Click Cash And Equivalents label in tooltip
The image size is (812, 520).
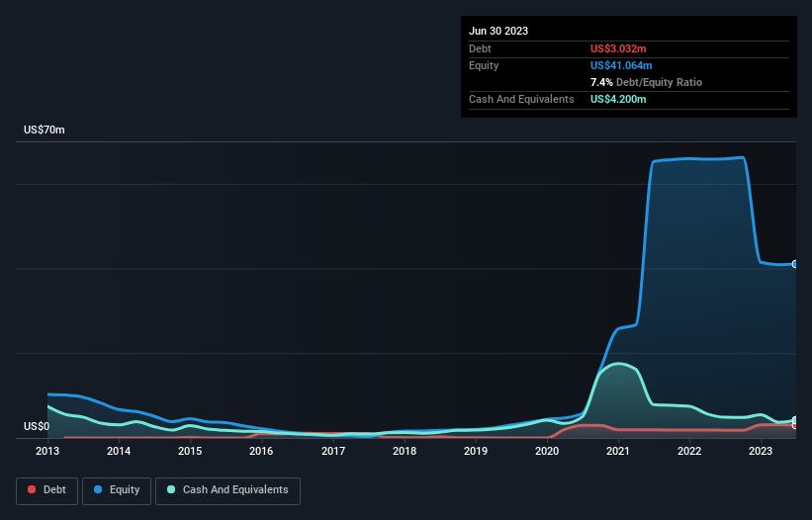pyautogui.click(x=521, y=99)
